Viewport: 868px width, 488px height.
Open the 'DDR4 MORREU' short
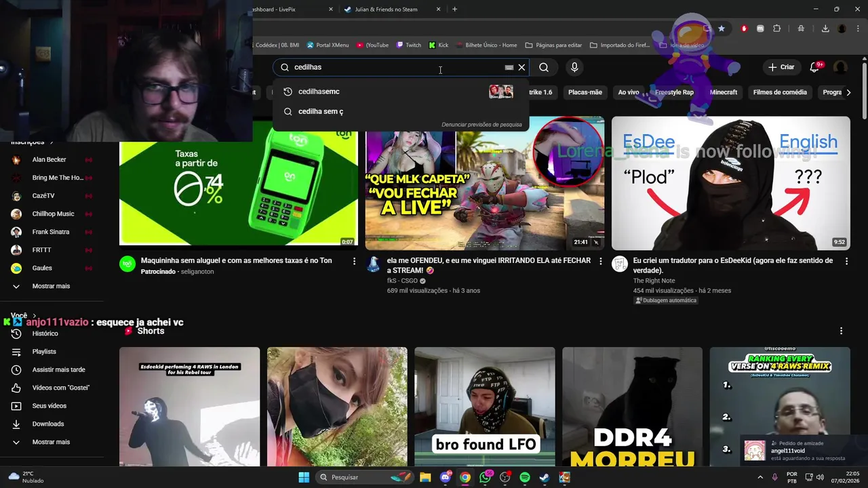click(632, 407)
